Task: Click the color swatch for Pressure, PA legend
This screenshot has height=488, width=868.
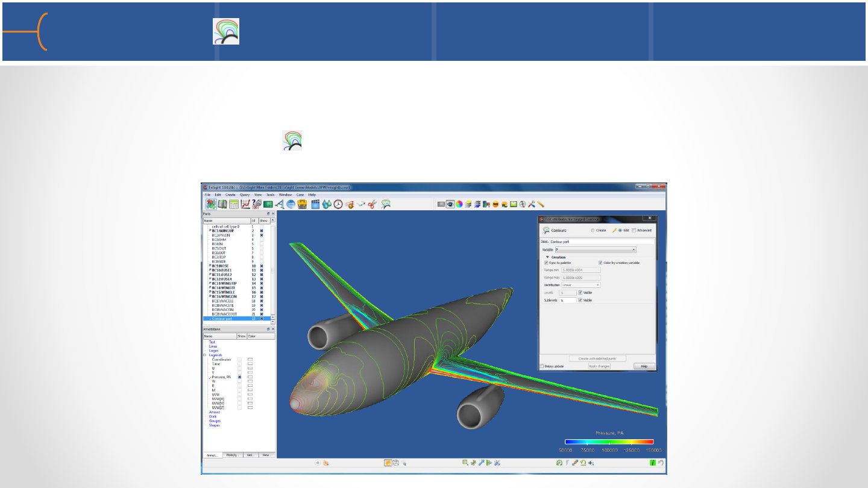Action: coord(250,377)
